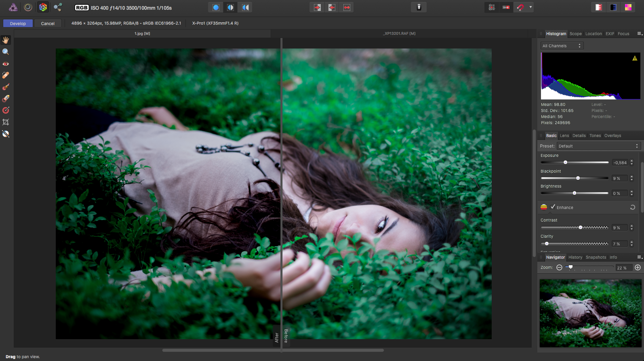This screenshot has width=644, height=361.
Task: Open the Export persona icon
Action: coord(58,7)
